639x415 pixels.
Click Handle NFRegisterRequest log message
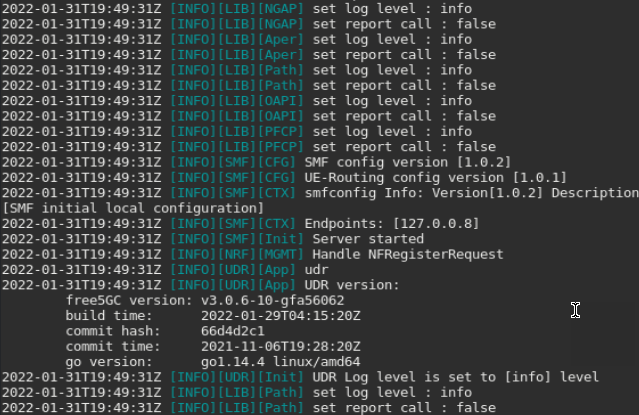click(408, 254)
